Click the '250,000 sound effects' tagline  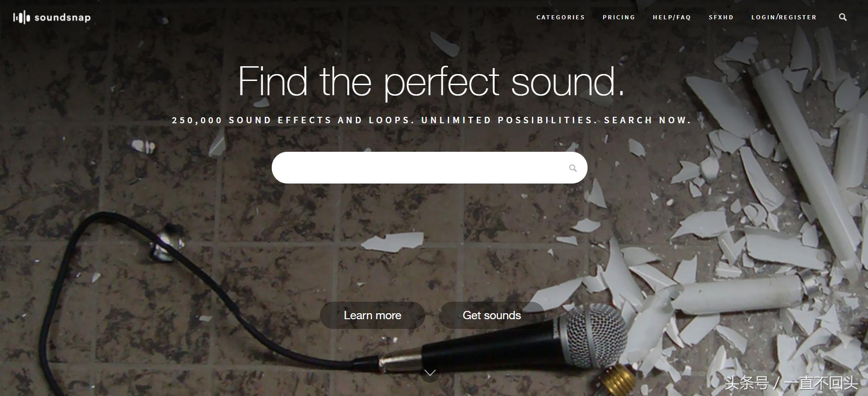pyautogui.click(x=431, y=121)
